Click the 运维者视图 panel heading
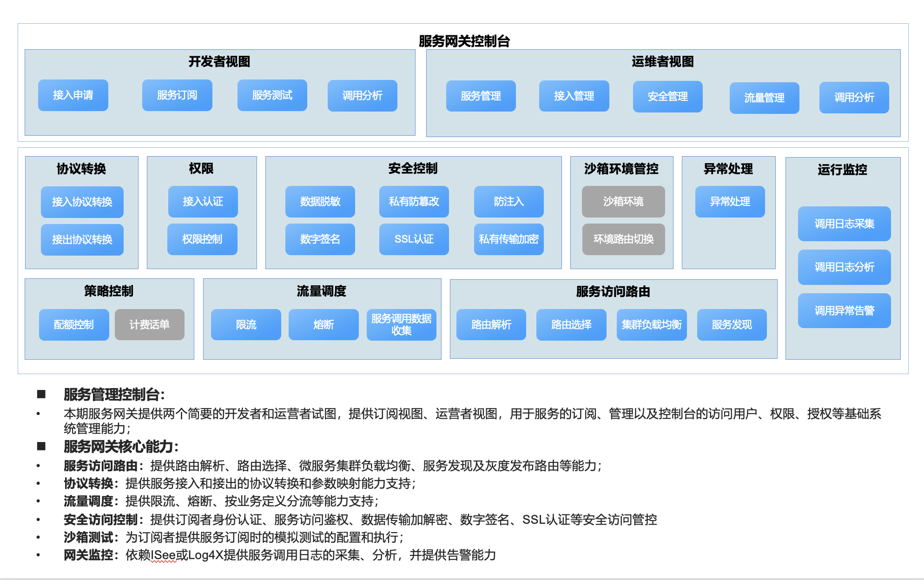 (663, 61)
